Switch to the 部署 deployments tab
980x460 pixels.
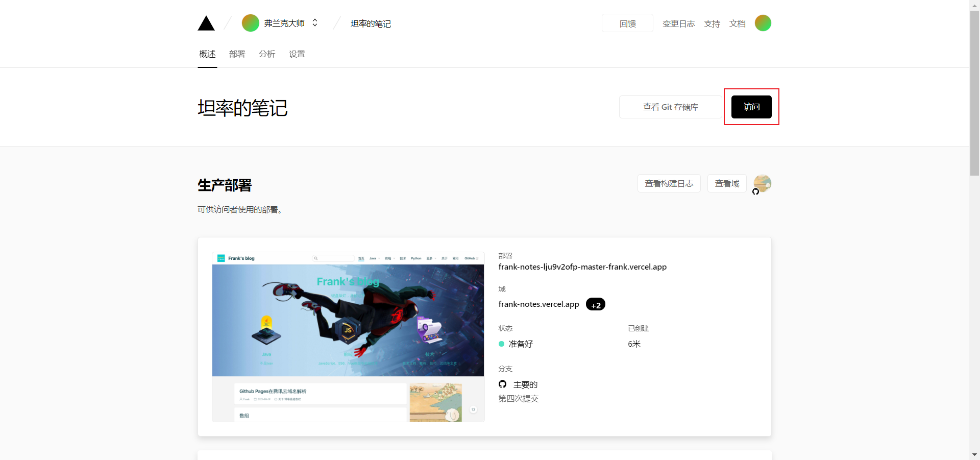pyautogui.click(x=237, y=54)
